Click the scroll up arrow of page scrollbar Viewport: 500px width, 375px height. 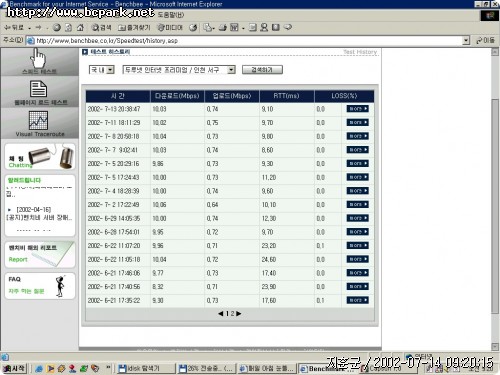point(495,52)
